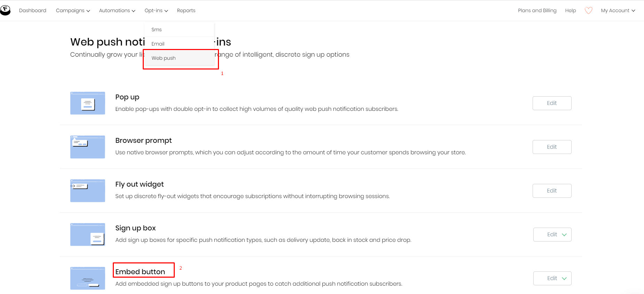Viewport: 644px width, 294px height.
Task: Select Web push menu option
Action: [x=164, y=58]
